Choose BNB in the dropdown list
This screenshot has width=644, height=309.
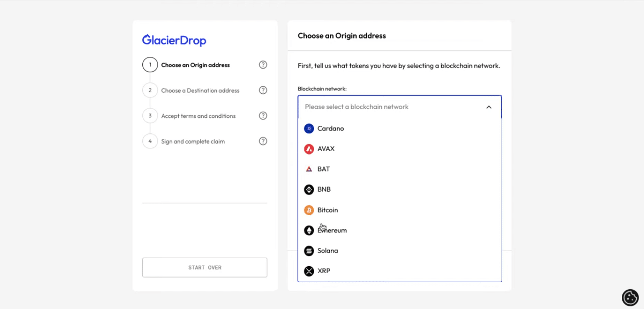tap(400, 189)
